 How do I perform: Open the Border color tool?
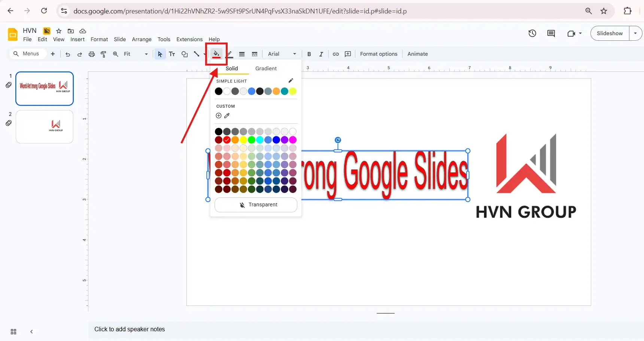coord(230,54)
